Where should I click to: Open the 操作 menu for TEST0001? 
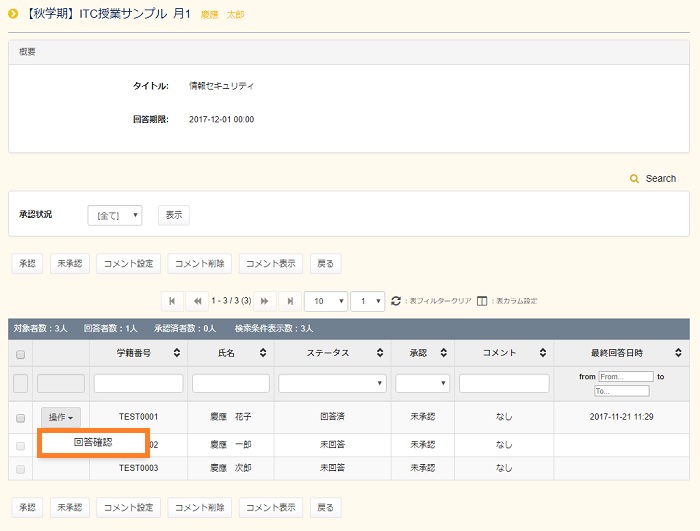pyautogui.click(x=60, y=417)
